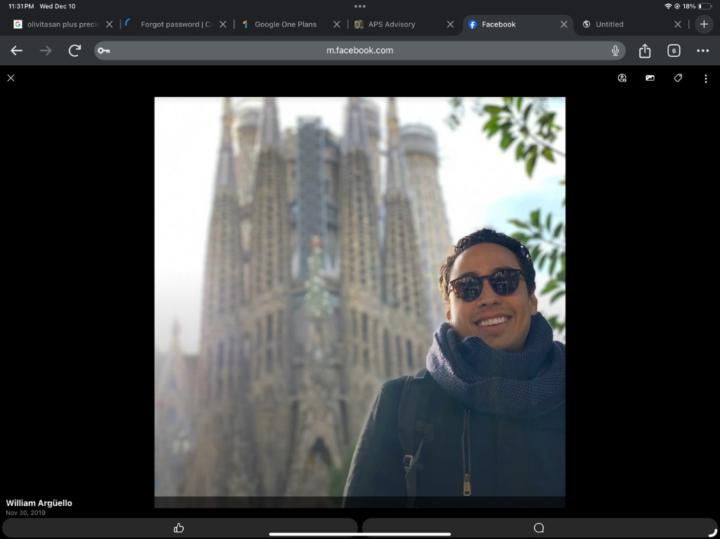Switch to the Google One Plans tab
The image size is (720, 539).
coord(285,24)
